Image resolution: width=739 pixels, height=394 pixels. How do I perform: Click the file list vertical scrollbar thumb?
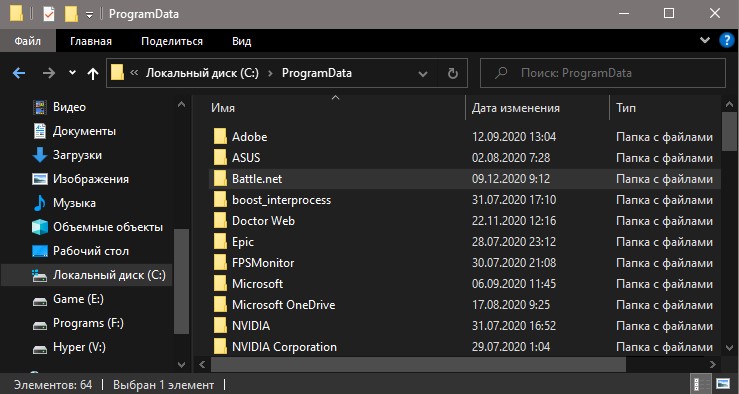point(730,131)
